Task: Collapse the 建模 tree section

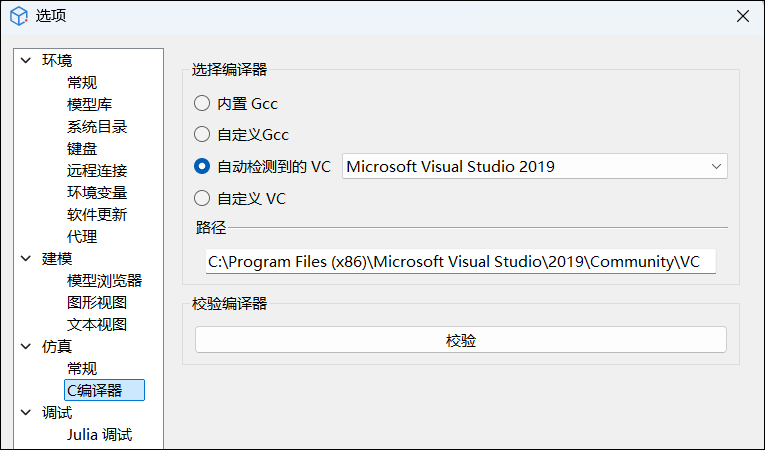Action: click(x=26, y=259)
